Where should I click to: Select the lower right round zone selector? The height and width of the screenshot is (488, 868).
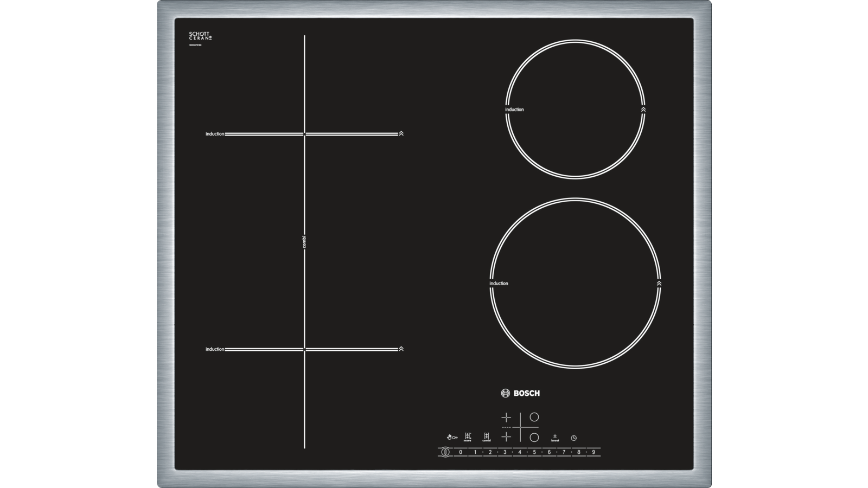[534, 437]
